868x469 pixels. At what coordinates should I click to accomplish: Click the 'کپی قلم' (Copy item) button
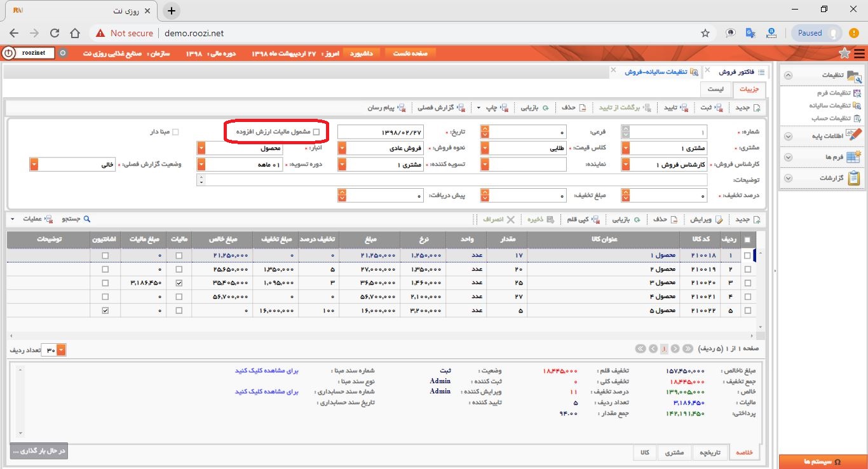[583, 219]
